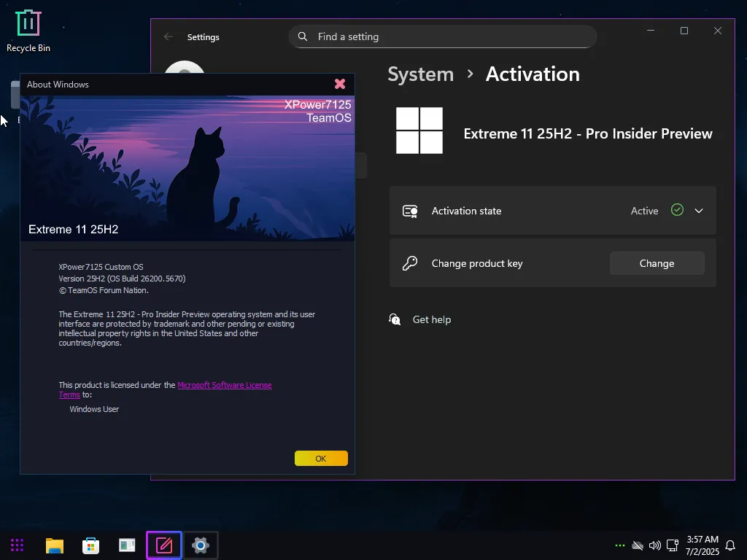Expand the Activation state chevron
747x560 pixels.
[x=699, y=211]
